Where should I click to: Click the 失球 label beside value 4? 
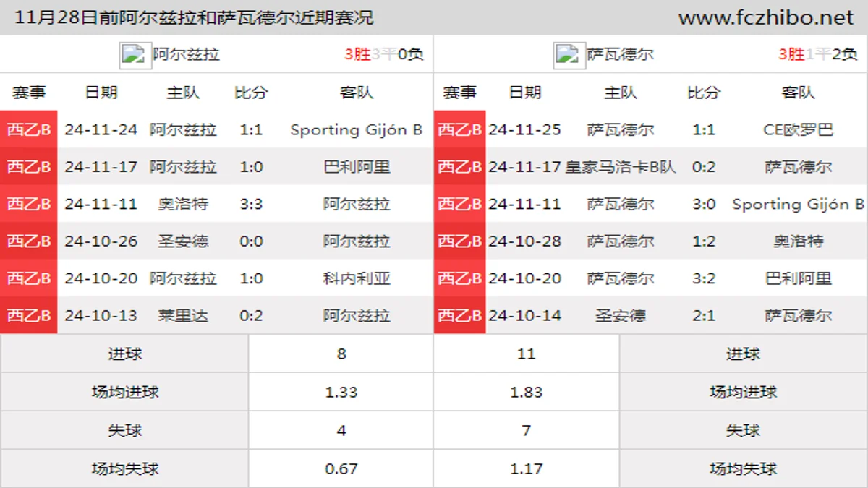tap(125, 431)
